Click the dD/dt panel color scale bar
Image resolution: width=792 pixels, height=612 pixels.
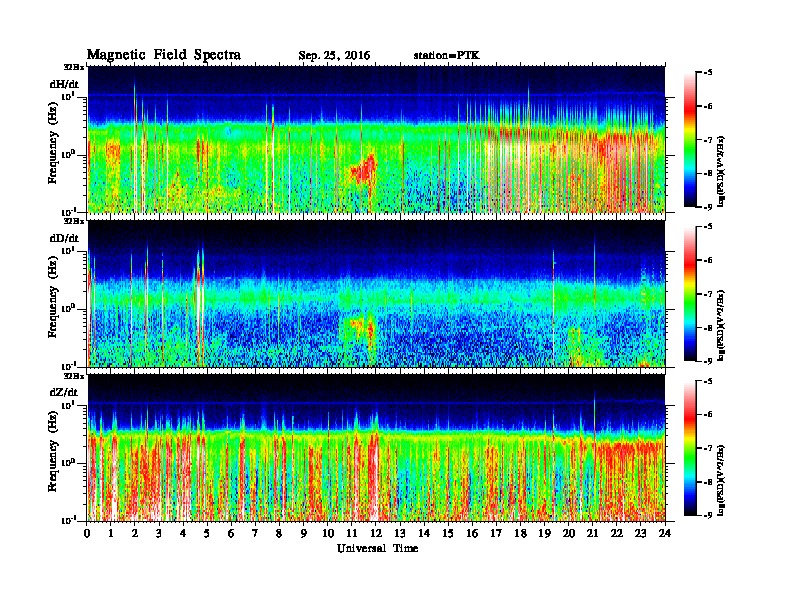pyautogui.click(x=689, y=293)
